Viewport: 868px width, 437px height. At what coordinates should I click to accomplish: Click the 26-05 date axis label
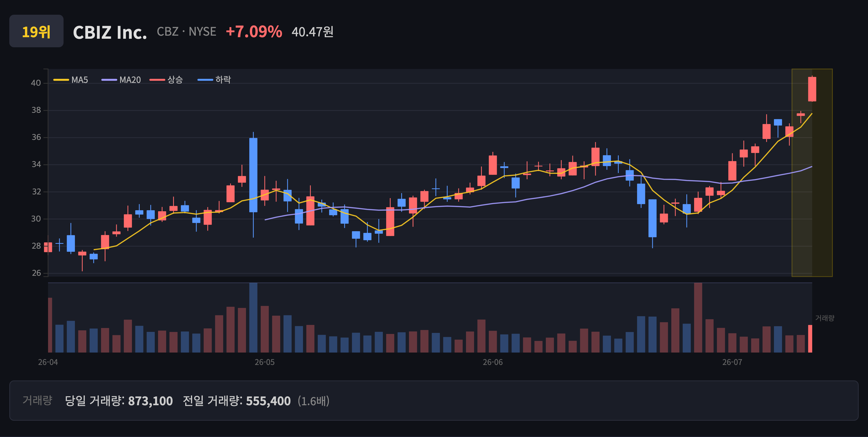tap(265, 362)
